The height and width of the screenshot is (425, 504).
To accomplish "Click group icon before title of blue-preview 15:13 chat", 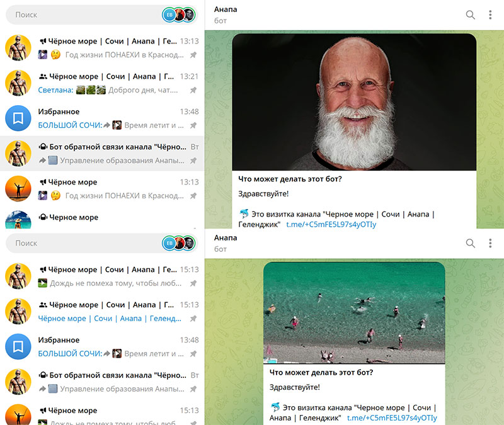I will 43,305.
